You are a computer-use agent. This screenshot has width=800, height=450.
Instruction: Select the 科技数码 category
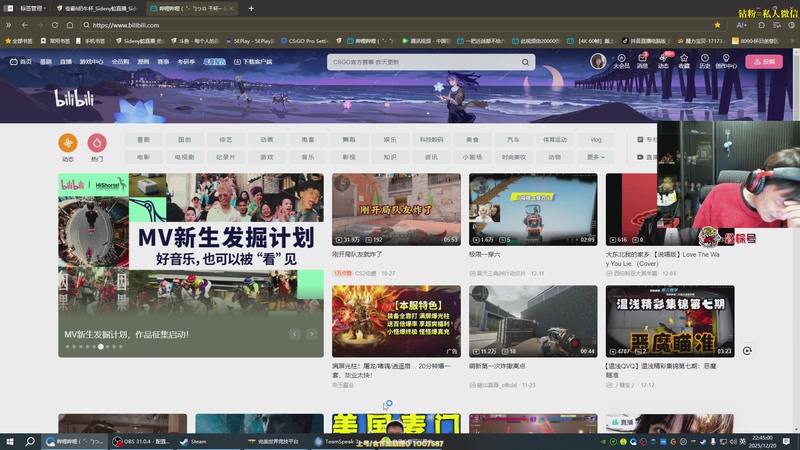(431, 140)
